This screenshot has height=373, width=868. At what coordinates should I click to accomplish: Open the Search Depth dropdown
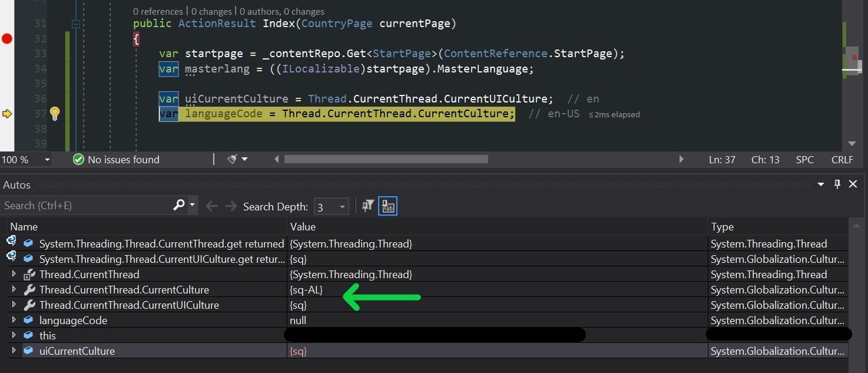tap(342, 206)
